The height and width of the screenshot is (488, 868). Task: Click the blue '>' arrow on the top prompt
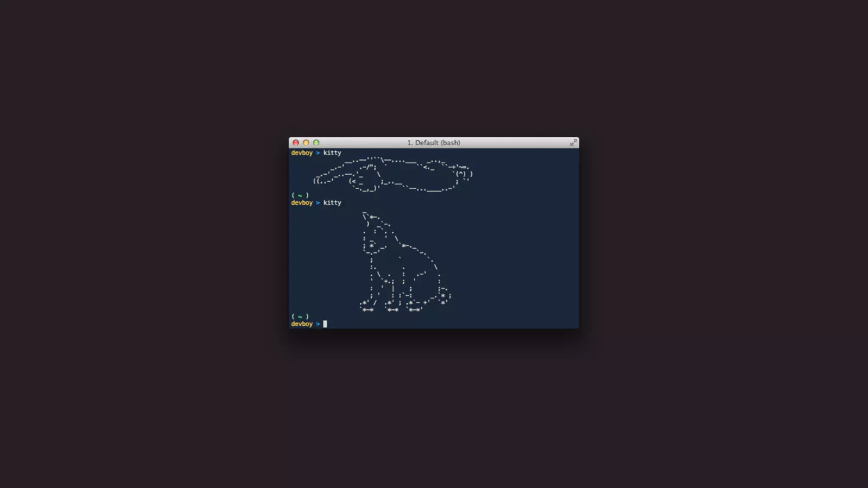click(x=317, y=153)
